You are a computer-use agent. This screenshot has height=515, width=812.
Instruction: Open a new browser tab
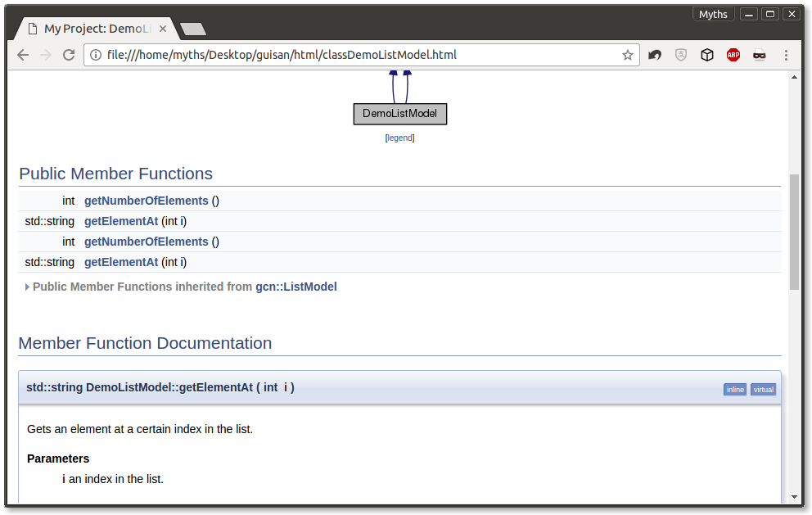click(193, 29)
